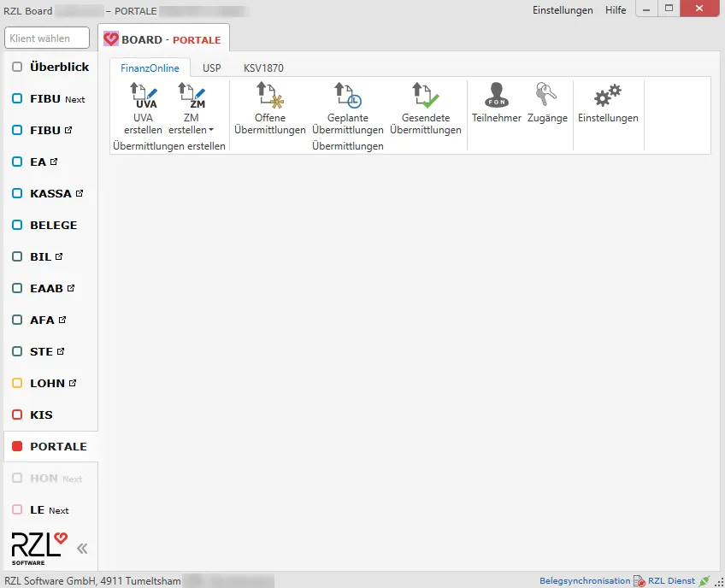This screenshot has width=725, height=588.
Task: Launch the EAAB module
Action: point(50,288)
